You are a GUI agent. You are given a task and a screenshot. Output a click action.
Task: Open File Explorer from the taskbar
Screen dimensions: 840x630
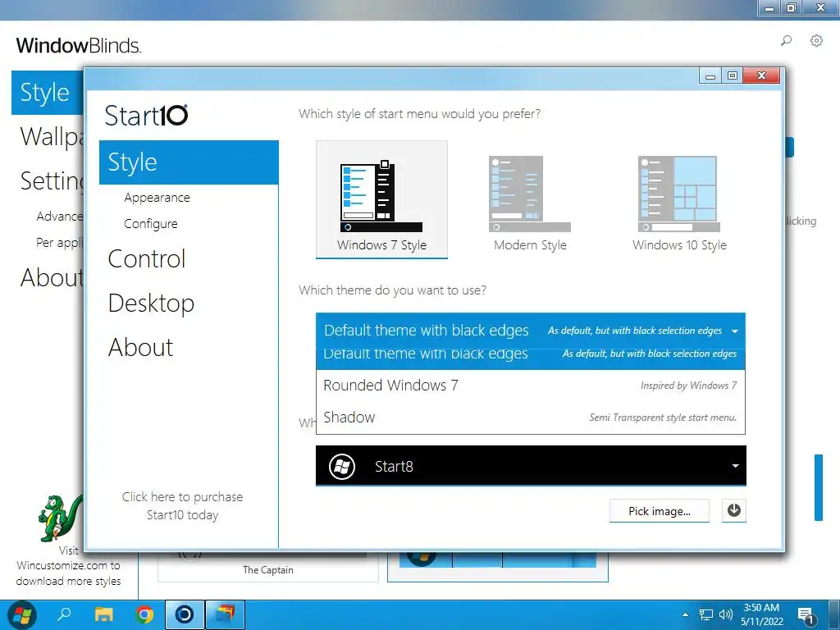(103, 614)
